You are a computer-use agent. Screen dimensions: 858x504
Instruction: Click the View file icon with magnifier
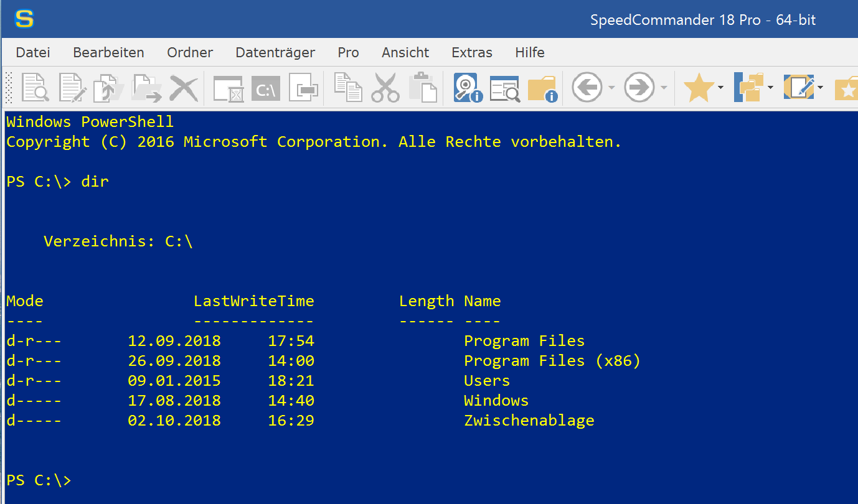35,88
